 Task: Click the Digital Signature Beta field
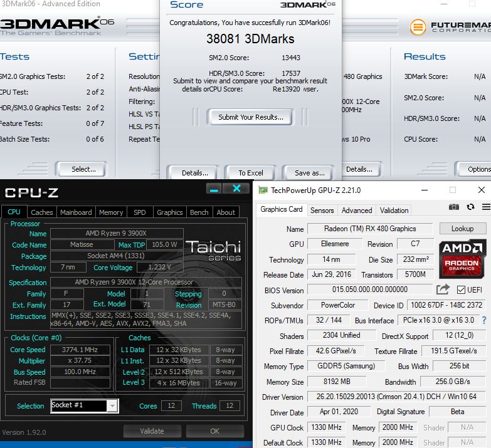(x=457, y=412)
